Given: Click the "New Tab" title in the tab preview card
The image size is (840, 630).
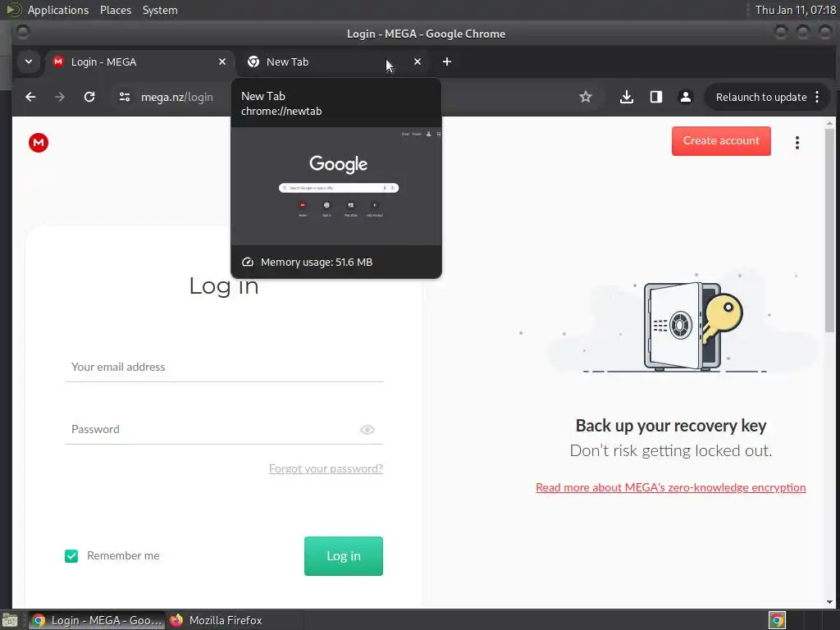Looking at the screenshot, I should tap(263, 96).
